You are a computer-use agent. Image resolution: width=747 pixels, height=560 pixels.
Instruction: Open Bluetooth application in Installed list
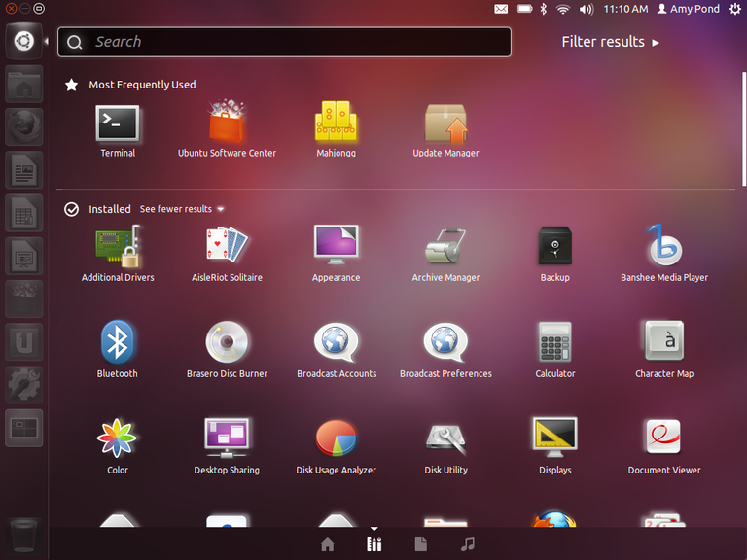pyautogui.click(x=117, y=342)
